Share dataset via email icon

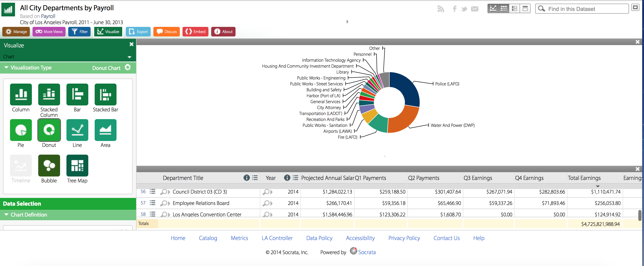474,9
